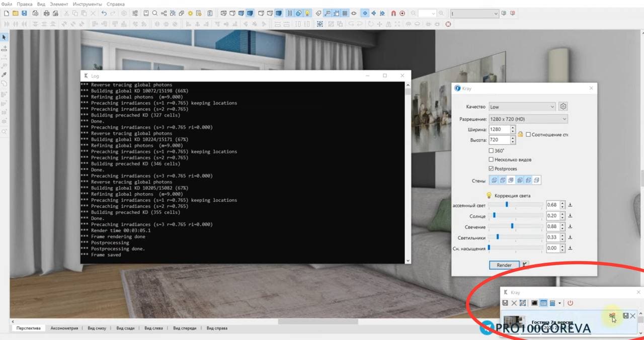Open the Качество dropdown set to Low
This screenshot has width=644, height=340.
tap(522, 106)
